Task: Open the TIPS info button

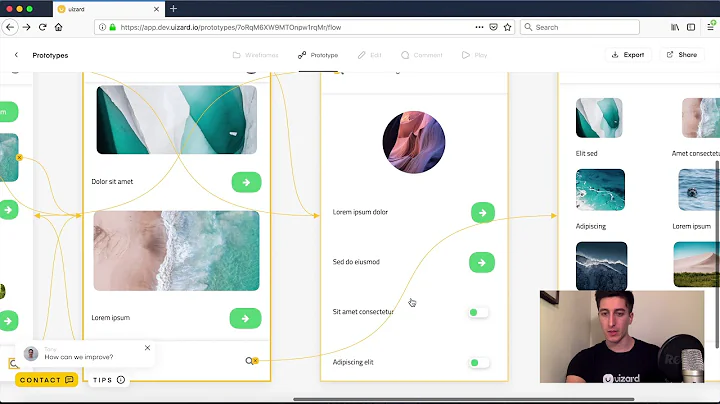Action: 109,380
